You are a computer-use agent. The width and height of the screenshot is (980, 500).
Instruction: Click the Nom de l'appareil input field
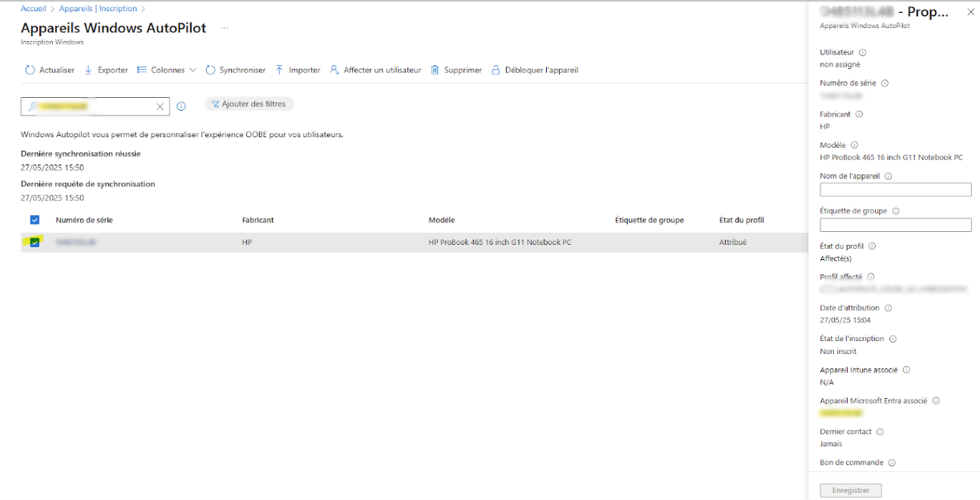[895, 190]
